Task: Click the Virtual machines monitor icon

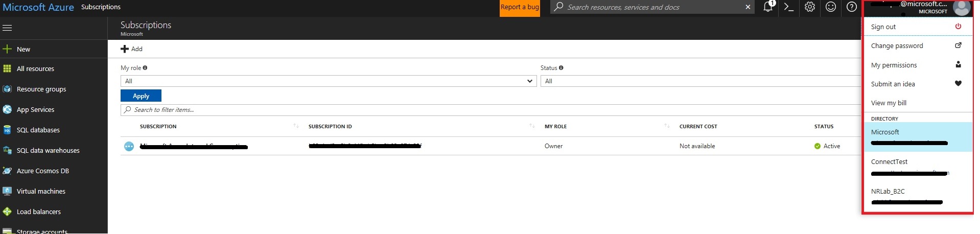Action: coord(7,191)
